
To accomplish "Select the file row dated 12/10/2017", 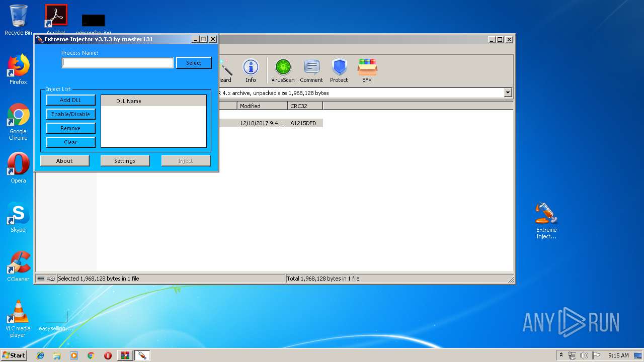I will point(271,123).
